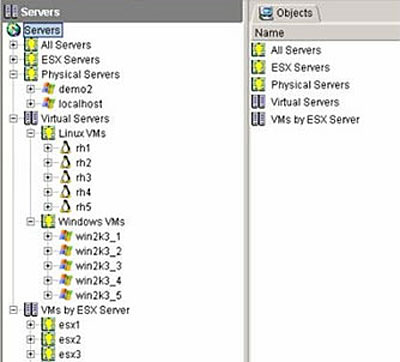400x362 pixels.
Task: Click the VMs by ESX Server icon in Objects list
Action: coord(259,119)
